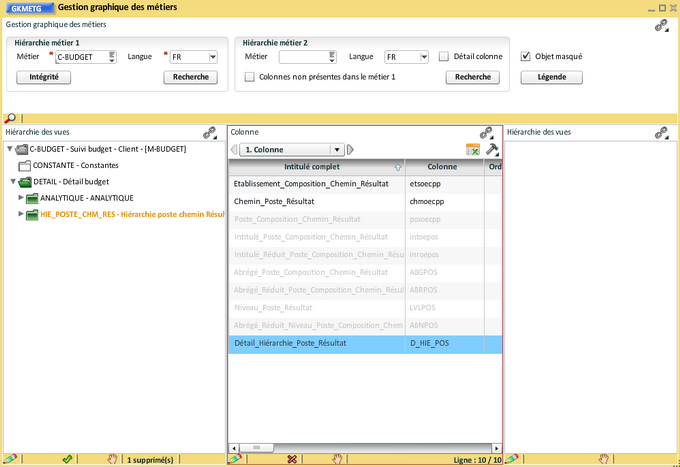680x467 pixels.
Task: Click the Excel export icon in the Colonne panel
Action: coord(473,149)
